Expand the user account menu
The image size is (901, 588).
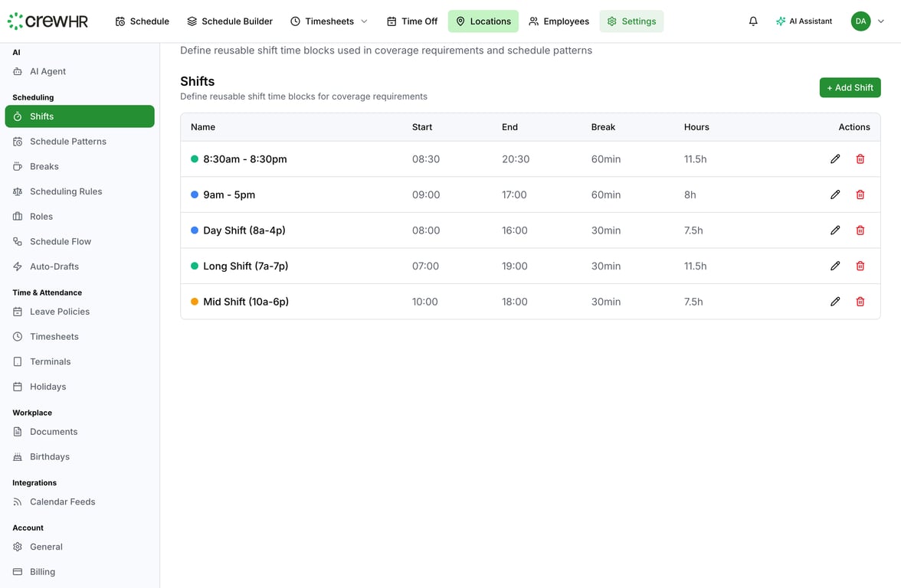pyautogui.click(x=880, y=21)
